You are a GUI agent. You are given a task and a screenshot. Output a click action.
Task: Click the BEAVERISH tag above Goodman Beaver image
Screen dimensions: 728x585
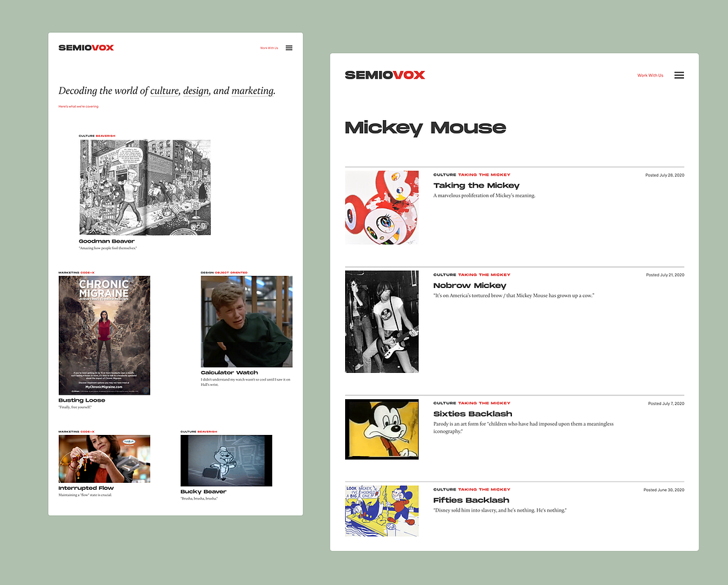[x=105, y=136]
